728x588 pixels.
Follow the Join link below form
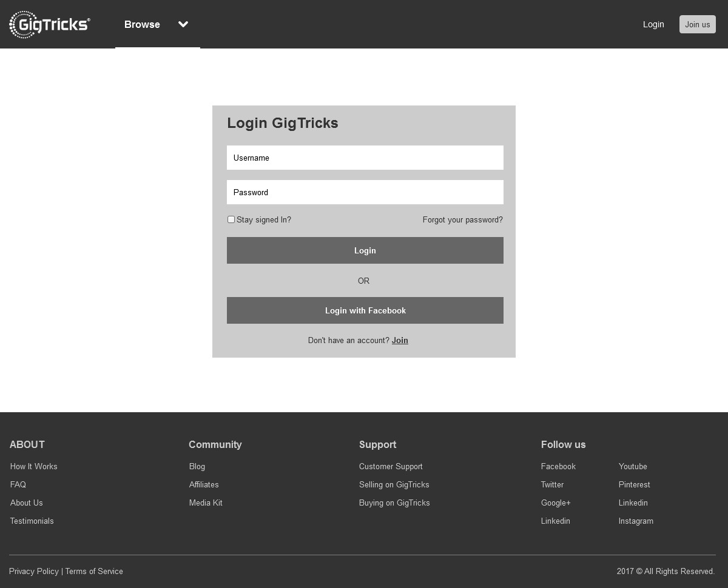pyautogui.click(x=400, y=340)
